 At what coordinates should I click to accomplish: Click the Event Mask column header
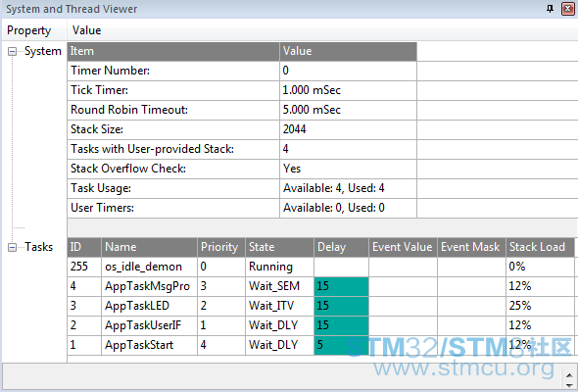(471, 247)
